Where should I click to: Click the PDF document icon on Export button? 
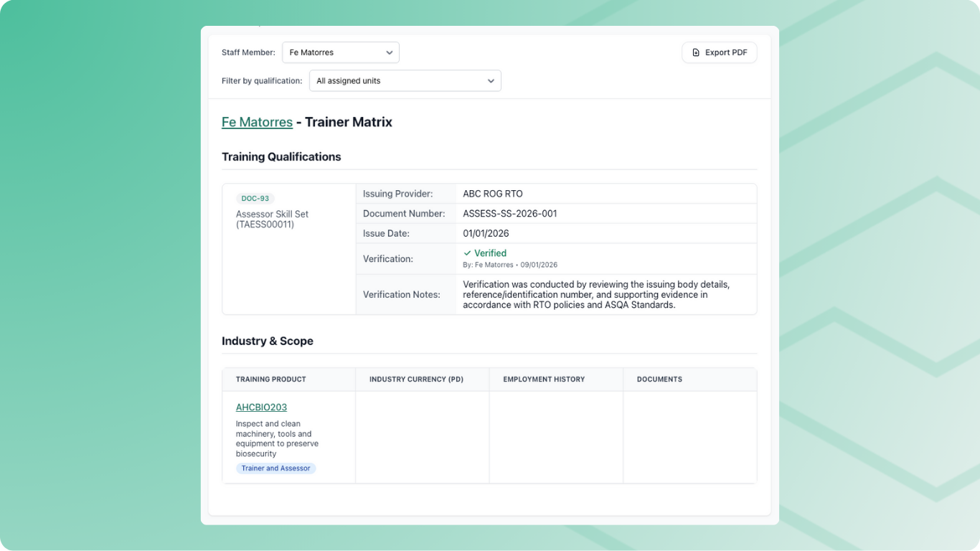click(694, 52)
